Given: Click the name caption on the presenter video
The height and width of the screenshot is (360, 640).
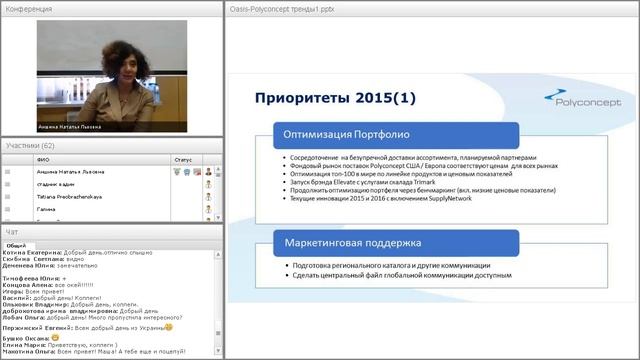Looking at the screenshot, I should 69,127.
